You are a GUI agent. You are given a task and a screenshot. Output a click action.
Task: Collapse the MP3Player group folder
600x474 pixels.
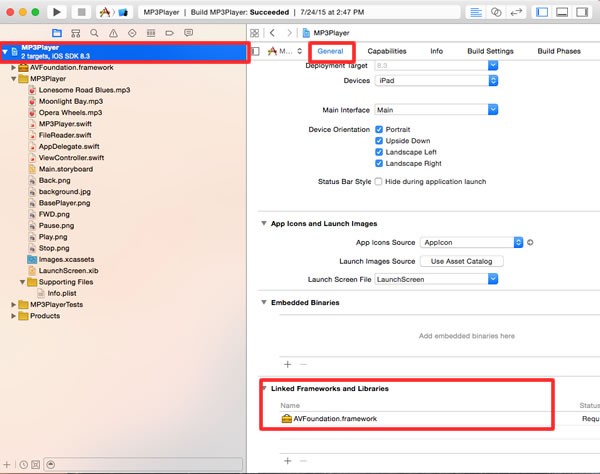click(13, 79)
